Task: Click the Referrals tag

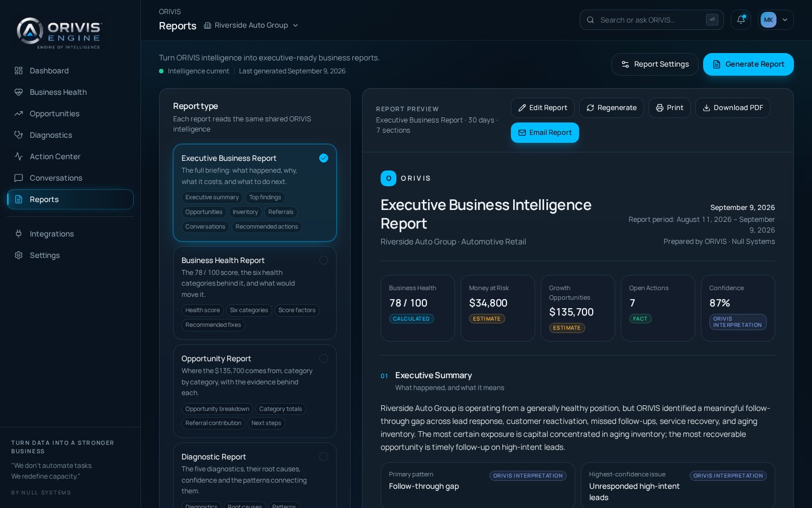Action: click(x=281, y=212)
